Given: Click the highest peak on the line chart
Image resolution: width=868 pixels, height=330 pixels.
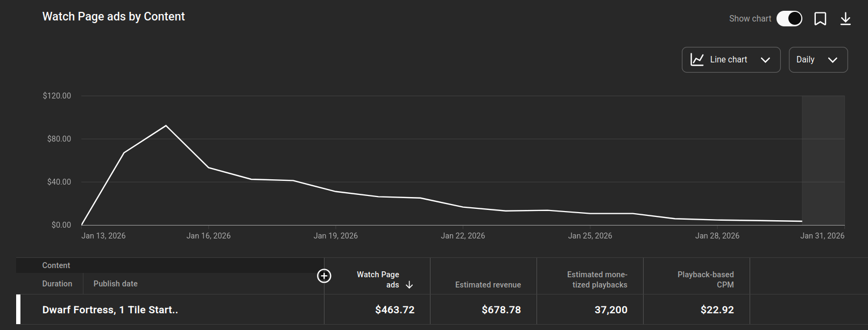Looking at the screenshot, I should pyautogui.click(x=166, y=126).
